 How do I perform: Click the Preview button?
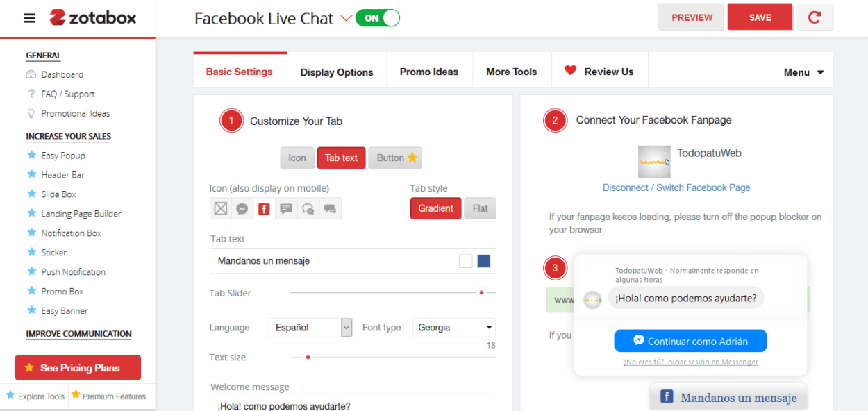pos(692,18)
